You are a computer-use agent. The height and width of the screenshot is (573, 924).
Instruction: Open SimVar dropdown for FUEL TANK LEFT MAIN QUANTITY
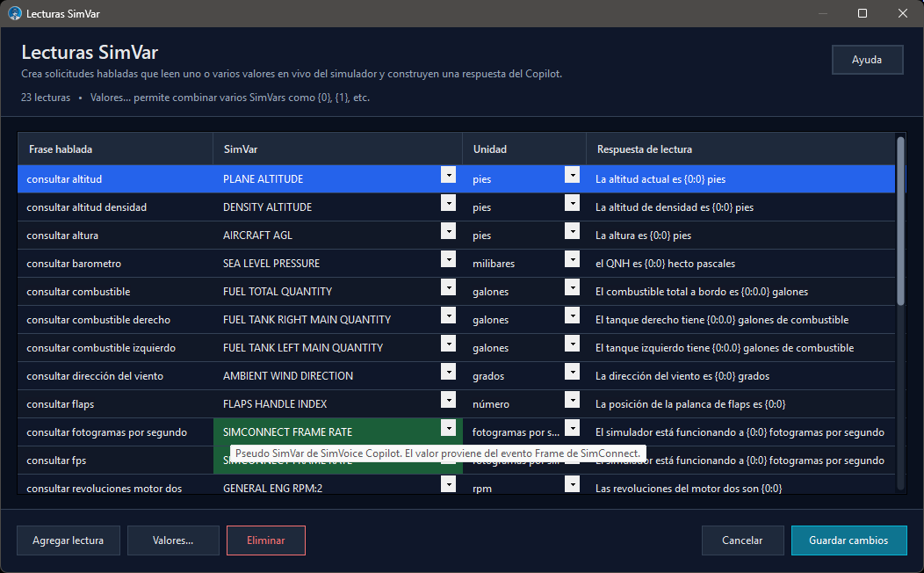[x=449, y=343]
